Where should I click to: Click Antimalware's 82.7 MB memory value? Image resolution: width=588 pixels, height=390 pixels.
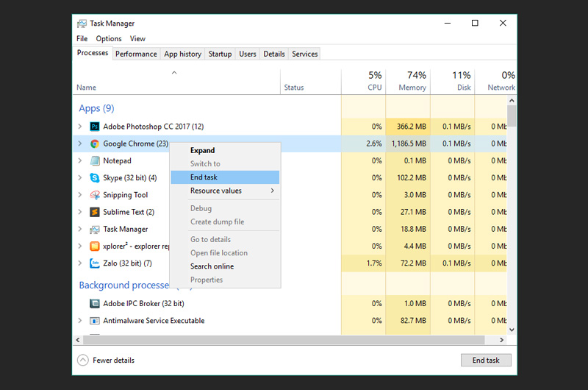(x=413, y=321)
